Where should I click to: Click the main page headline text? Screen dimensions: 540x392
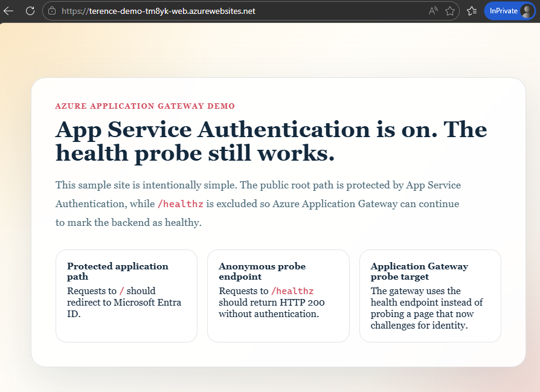pyautogui.click(x=271, y=141)
